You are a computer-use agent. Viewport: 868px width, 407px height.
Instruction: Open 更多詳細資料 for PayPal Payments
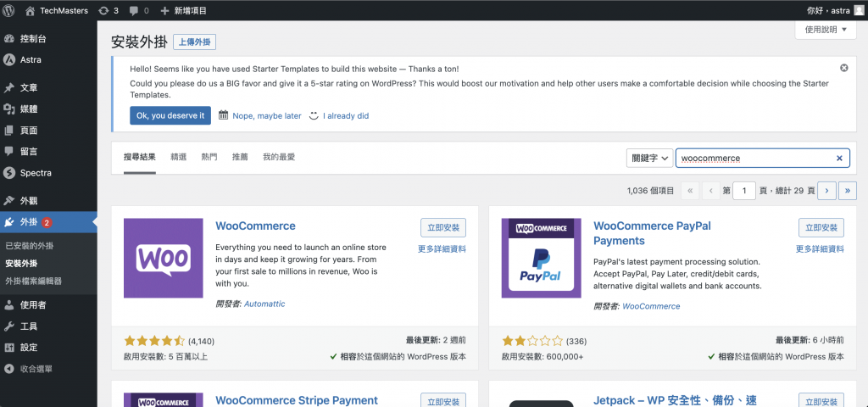[820, 249]
